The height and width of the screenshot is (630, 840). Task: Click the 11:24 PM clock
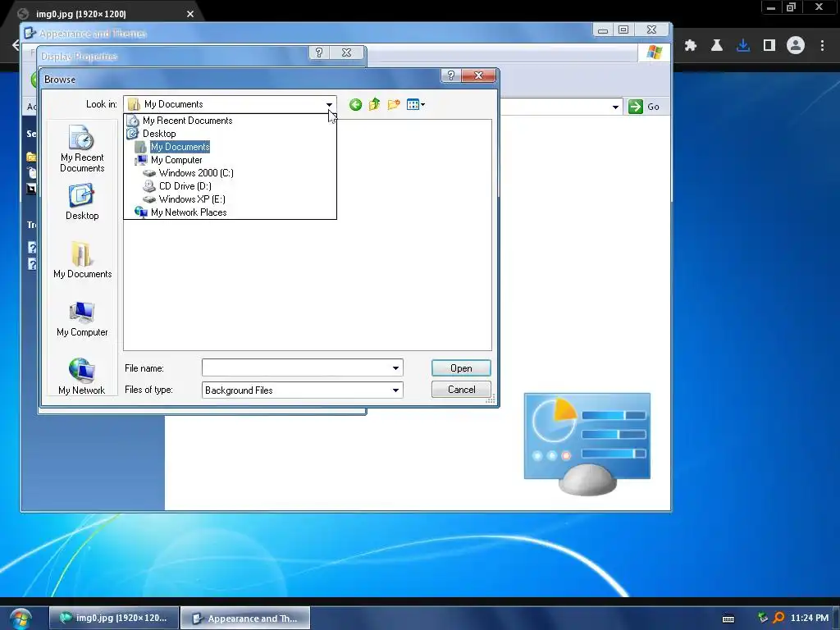point(810,619)
